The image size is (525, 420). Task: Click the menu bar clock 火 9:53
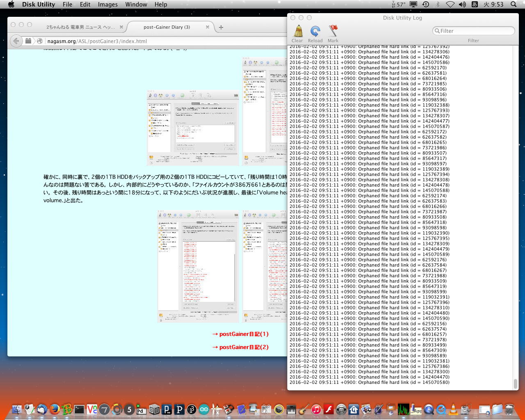(493, 5)
